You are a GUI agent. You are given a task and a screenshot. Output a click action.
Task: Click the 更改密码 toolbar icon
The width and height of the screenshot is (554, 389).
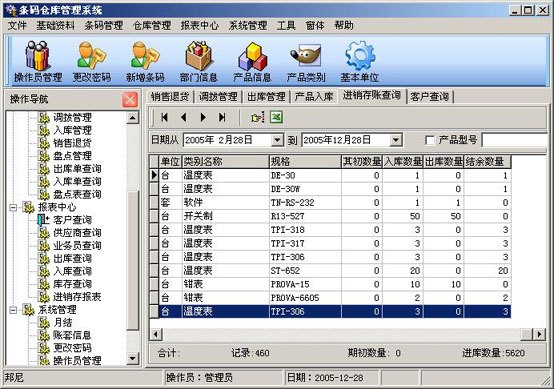(x=92, y=61)
